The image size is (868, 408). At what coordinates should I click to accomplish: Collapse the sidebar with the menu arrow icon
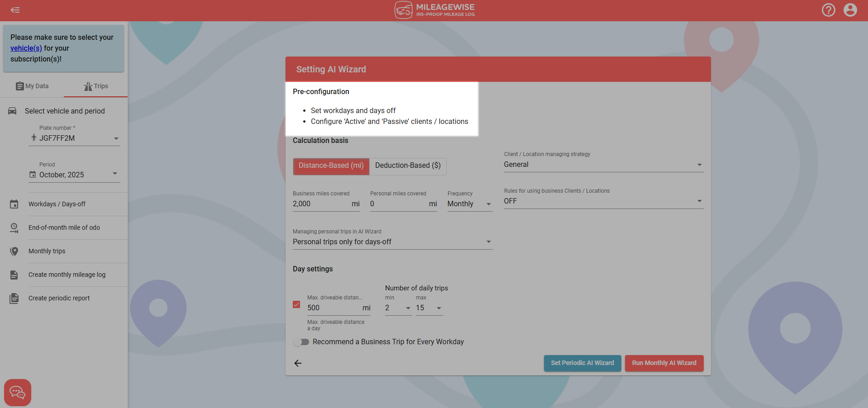coord(15,10)
